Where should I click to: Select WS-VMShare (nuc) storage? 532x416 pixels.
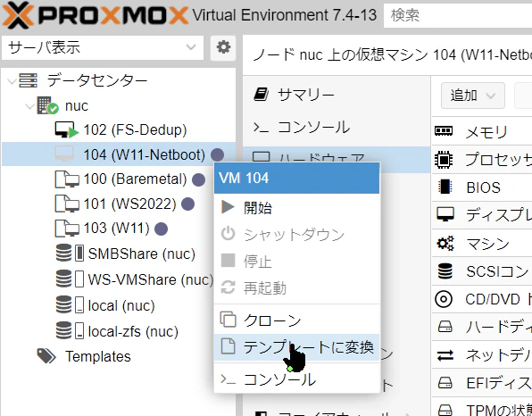point(151,279)
